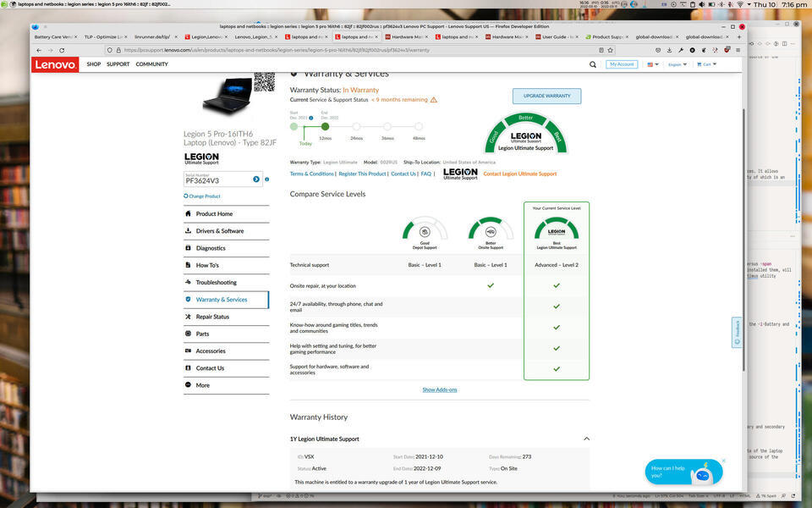Click the Legion laptop product image
This screenshot has height=508, width=812.
[x=228, y=96]
